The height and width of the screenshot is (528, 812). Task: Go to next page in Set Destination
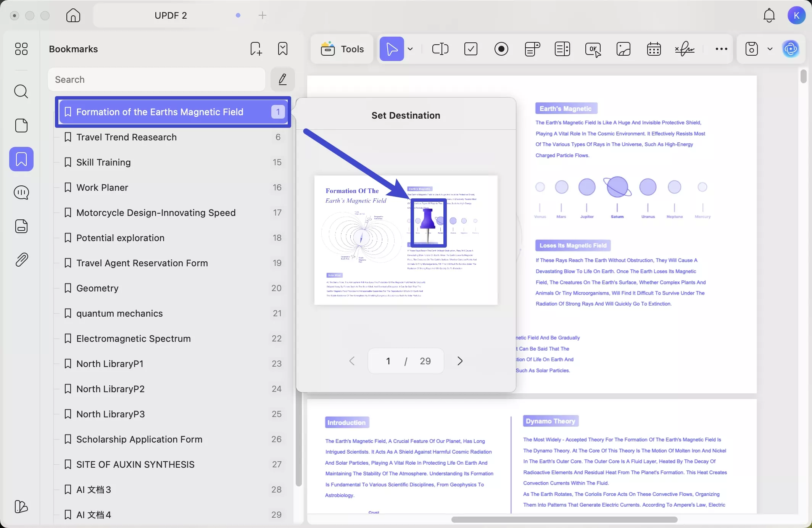(460, 361)
